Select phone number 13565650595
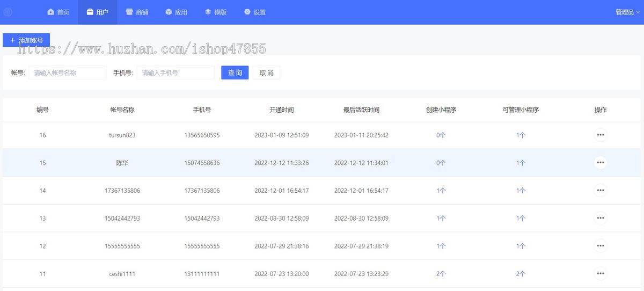The height and width of the screenshot is (291, 644). click(x=202, y=135)
